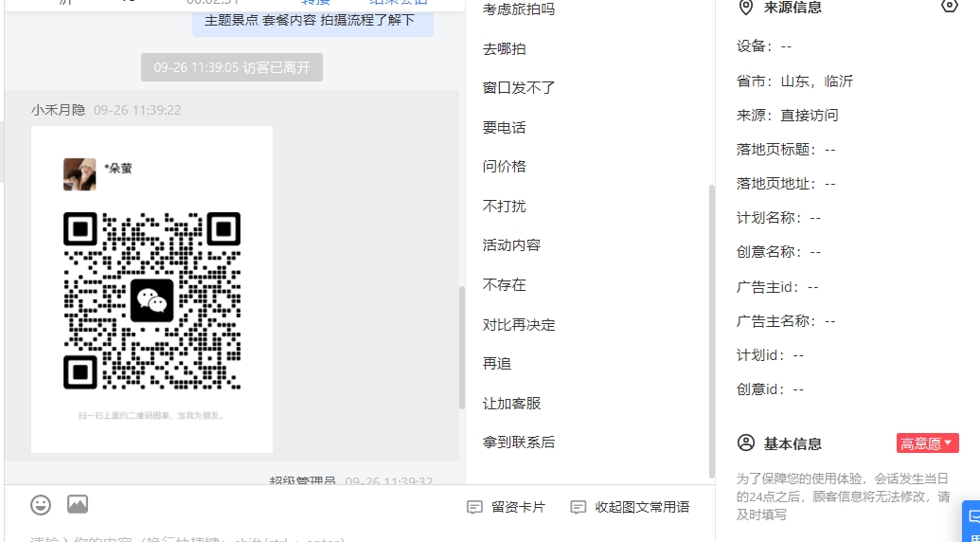Click the 创意id field
Image resolution: width=980 pixels, height=542 pixels.
click(771, 389)
